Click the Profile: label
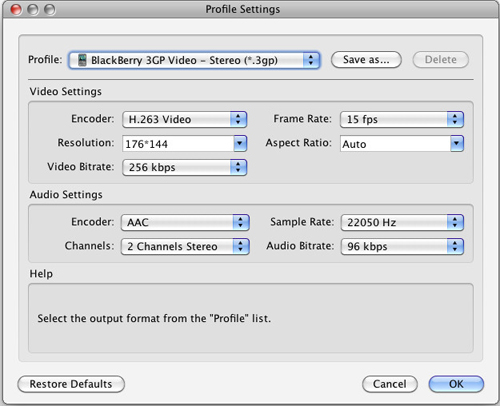 (x=45, y=59)
